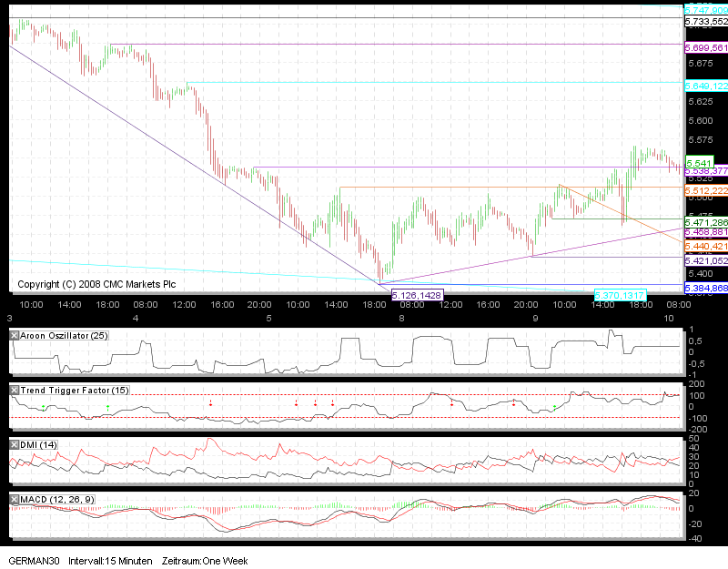This screenshot has height=569, width=728.
Task: Click the 5.649,122 cyan level label
Action: click(x=706, y=86)
